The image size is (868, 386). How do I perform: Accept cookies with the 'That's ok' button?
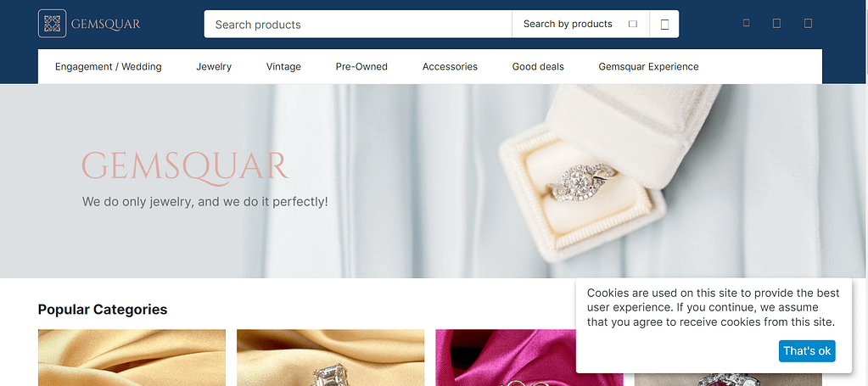(x=807, y=351)
